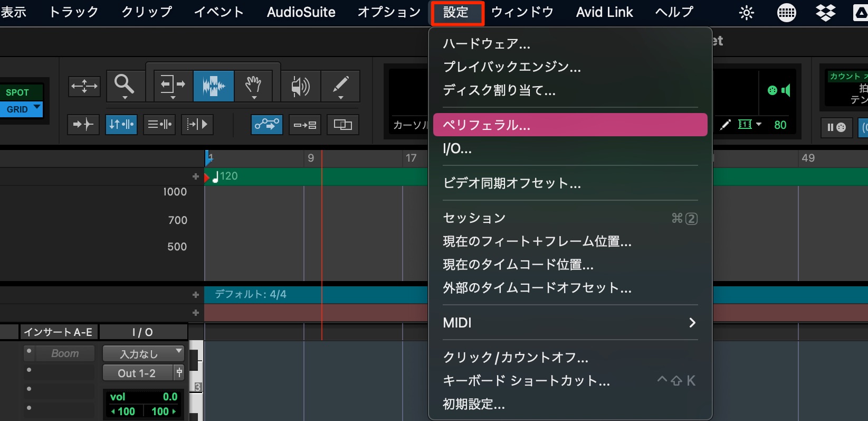
Task: Choose クリック/カウントオフ... menu item
Action: [x=570, y=358]
